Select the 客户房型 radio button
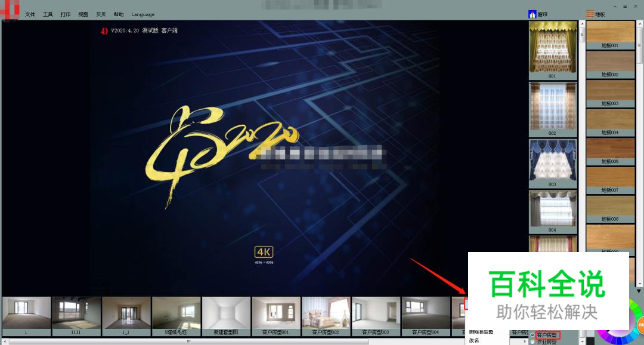 pos(532,335)
